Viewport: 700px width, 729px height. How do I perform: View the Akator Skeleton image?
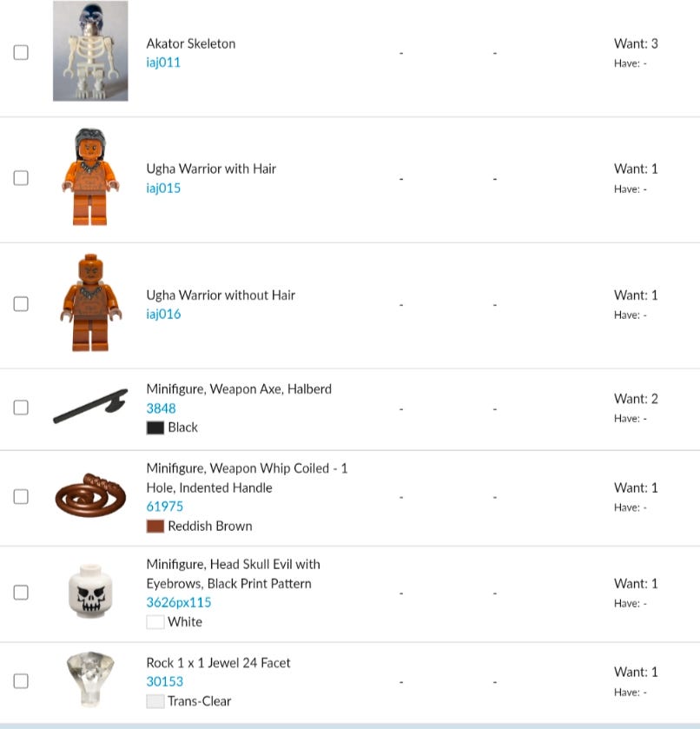click(90, 50)
